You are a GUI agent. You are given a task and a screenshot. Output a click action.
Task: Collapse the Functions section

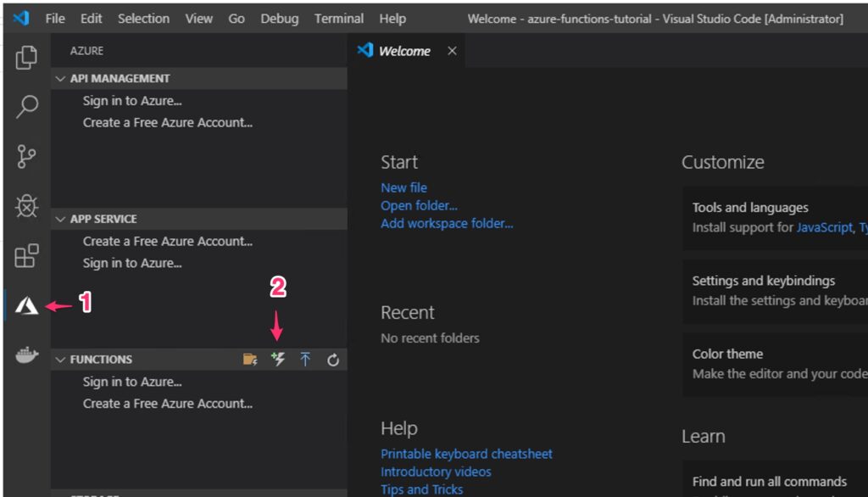tap(60, 360)
